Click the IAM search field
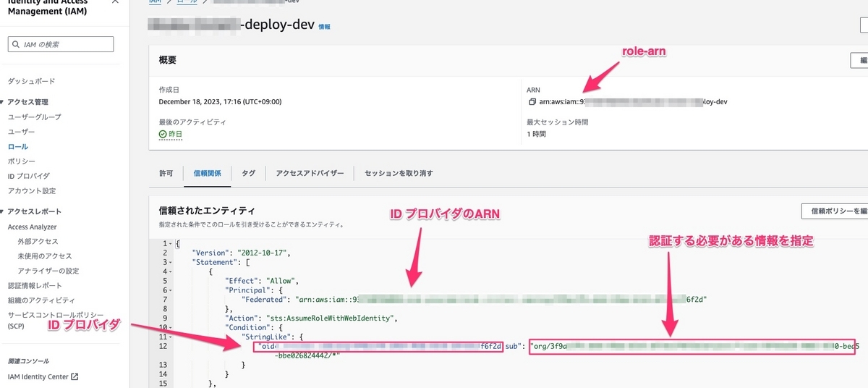The height and width of the screenshot is (388, 868). point(61,44)
